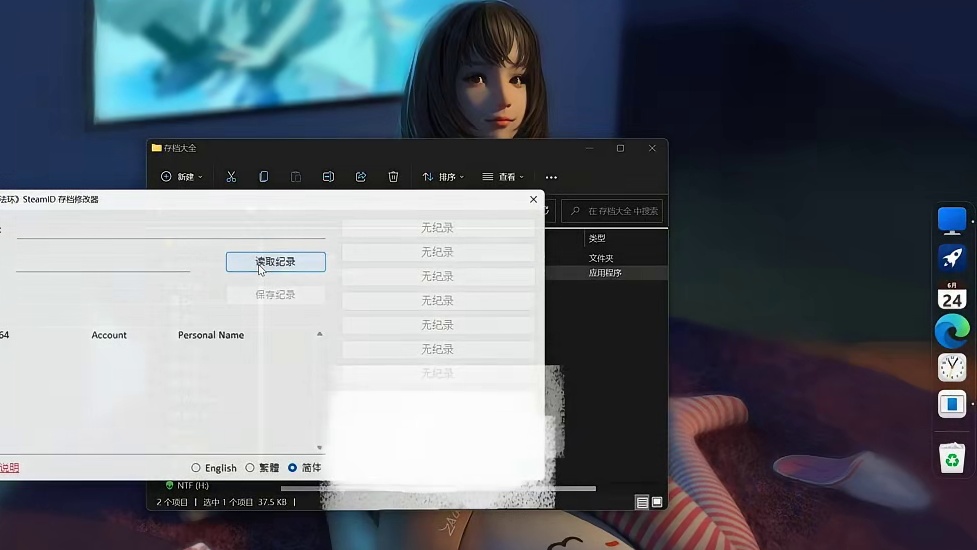This screenshot has width=977, height=550.
Task: Select the 简体 language radio button
Action: pyautogui.click(x=293, y=468)
